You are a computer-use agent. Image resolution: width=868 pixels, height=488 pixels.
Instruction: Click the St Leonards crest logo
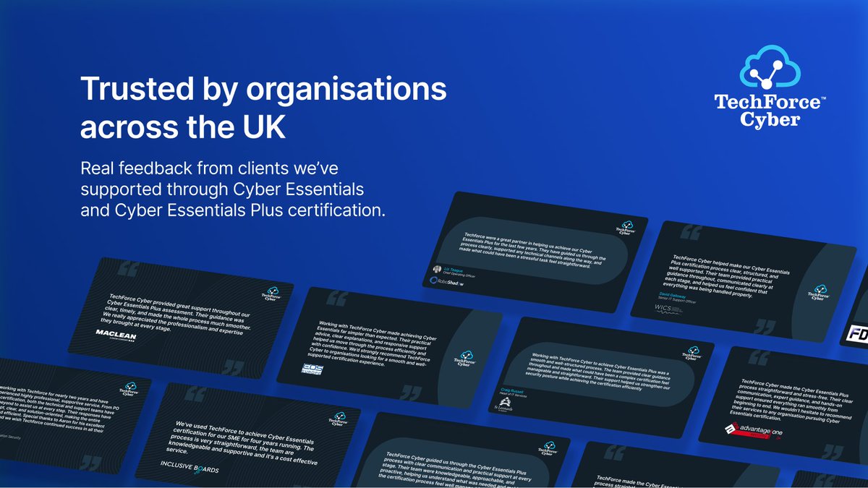click(x=502, y=403)
